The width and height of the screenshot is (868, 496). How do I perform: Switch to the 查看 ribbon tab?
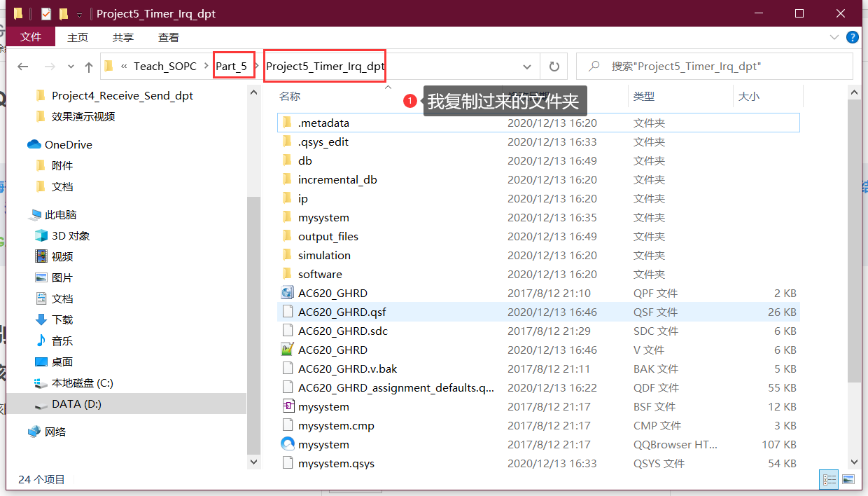tap(168, 37)
